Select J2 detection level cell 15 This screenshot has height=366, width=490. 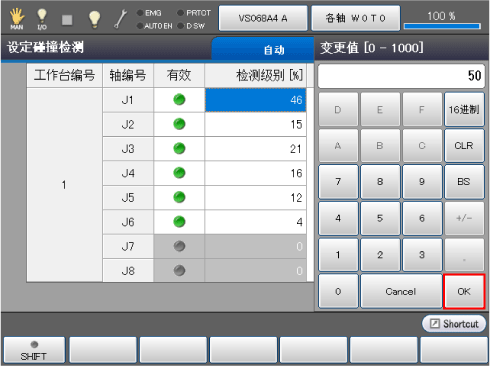click(x=255, y=124)
